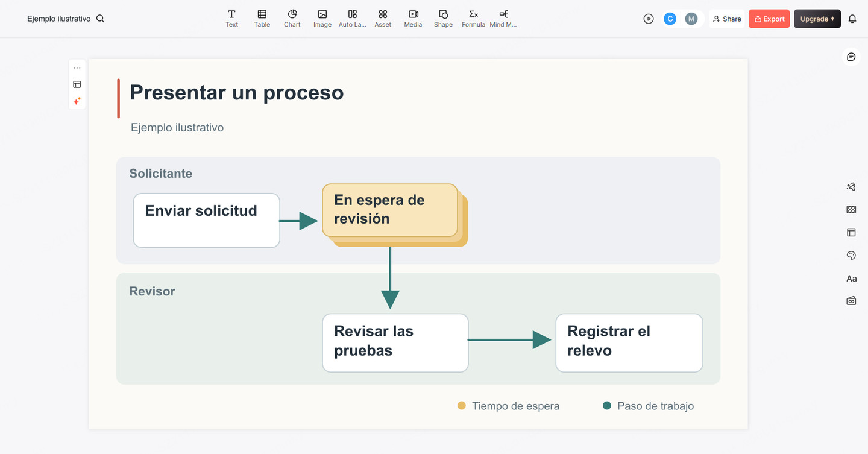Screen dimensions: 868x454
Task: Click the slide layout icon beside the slide
Action: pos(77,84)
